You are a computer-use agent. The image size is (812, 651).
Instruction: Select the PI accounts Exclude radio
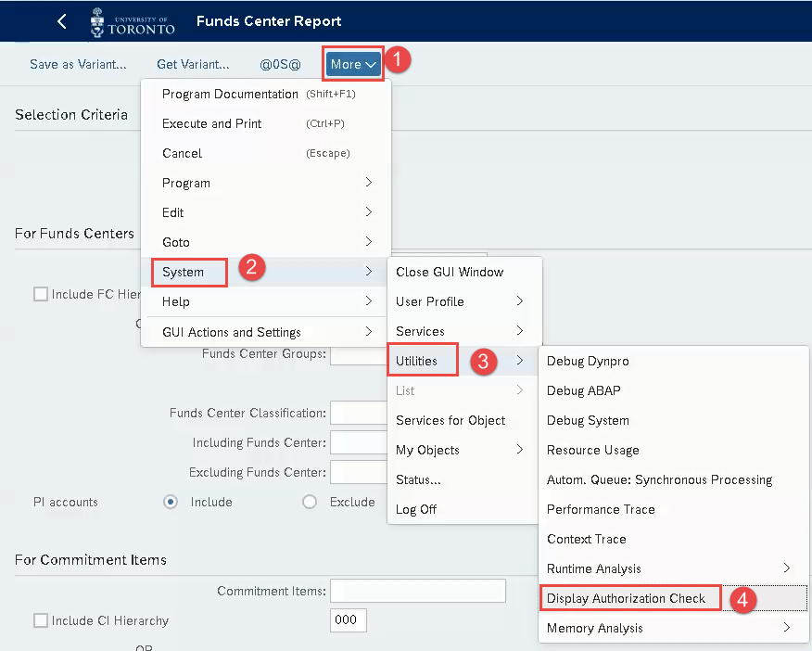click(x=310, y=502)
